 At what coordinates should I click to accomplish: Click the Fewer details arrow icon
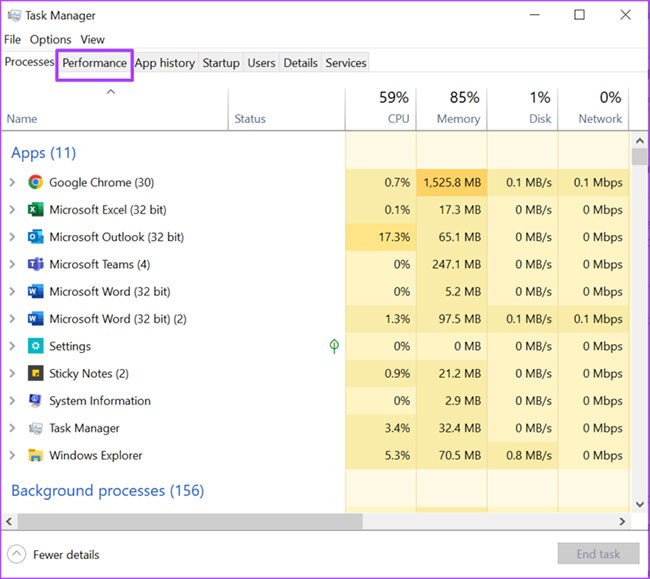coord(17,554)
